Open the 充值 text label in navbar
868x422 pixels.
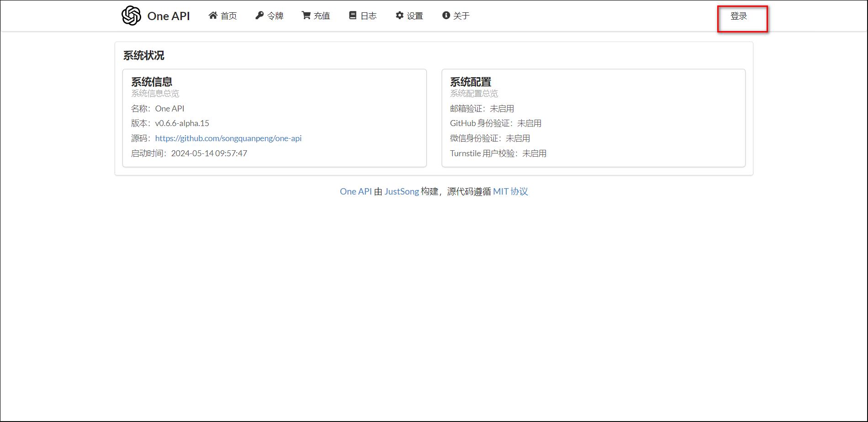(322, 16)
